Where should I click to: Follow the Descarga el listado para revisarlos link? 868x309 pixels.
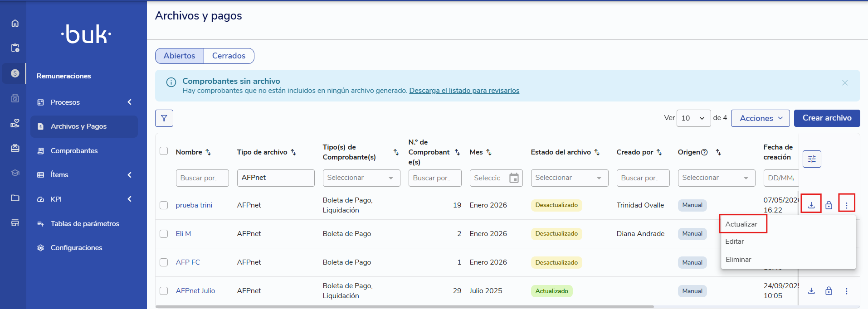tap(464, 91)
